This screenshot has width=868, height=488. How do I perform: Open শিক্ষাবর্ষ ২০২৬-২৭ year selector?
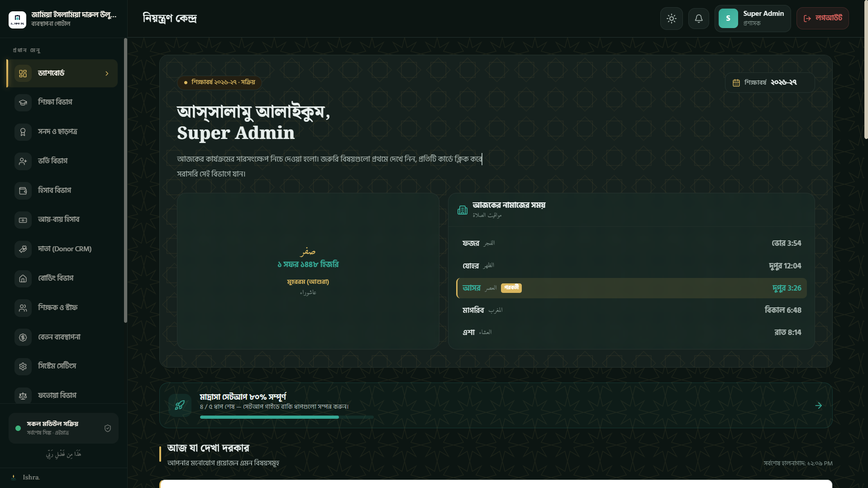point(770,83)
